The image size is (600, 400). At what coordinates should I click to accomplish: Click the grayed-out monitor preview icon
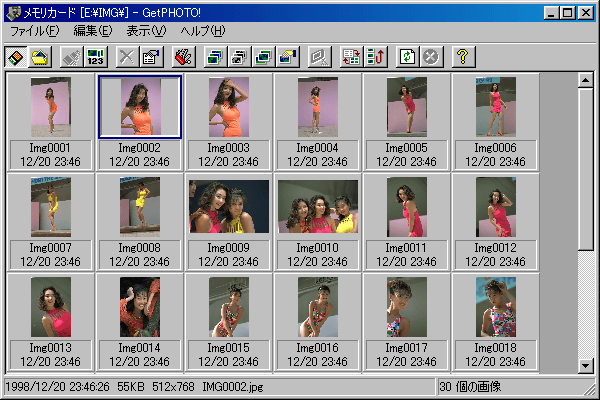click(x=319, y=57)
